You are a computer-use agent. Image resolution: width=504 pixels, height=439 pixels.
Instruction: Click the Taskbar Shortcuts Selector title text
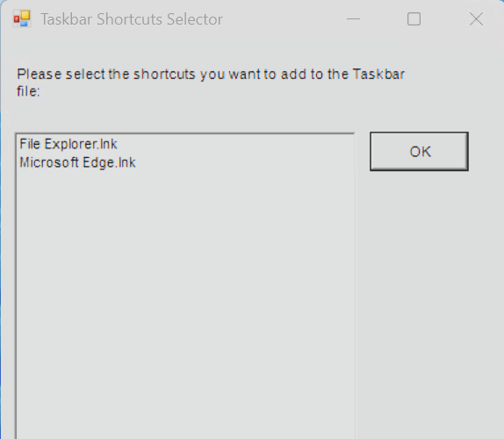point(132,19)
